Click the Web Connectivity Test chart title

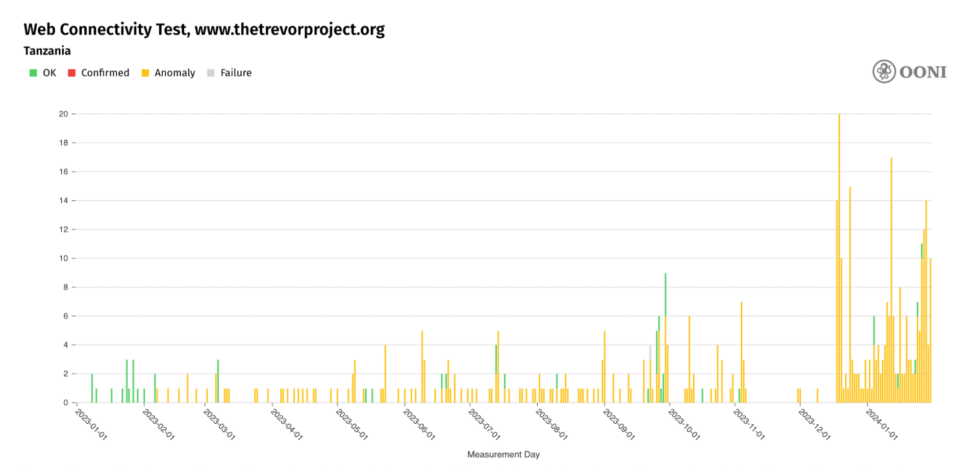(204, 29)
